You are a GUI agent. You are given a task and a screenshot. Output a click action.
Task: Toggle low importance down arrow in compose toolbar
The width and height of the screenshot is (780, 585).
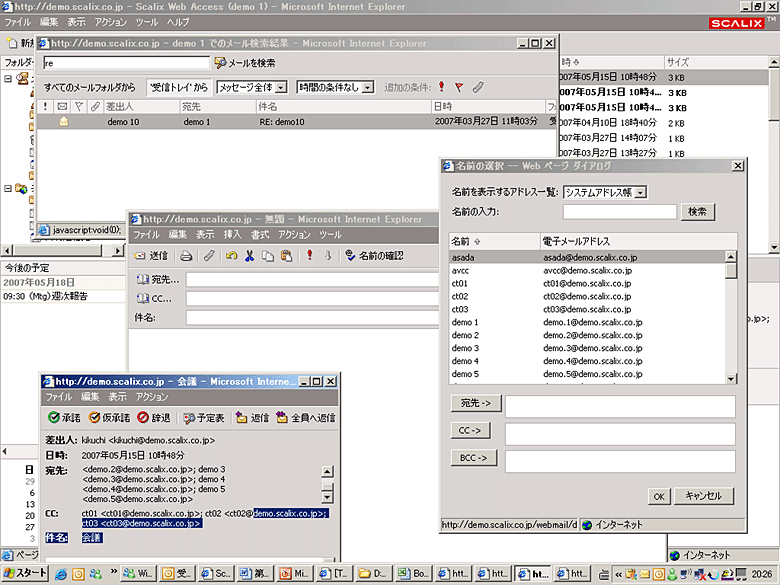tap(327, 256)
